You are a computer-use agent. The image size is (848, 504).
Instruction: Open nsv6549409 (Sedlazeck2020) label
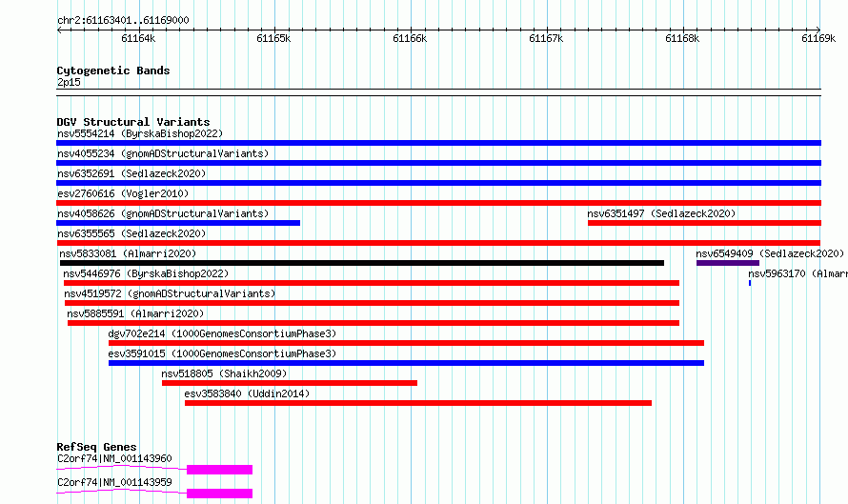click(770, 253)
